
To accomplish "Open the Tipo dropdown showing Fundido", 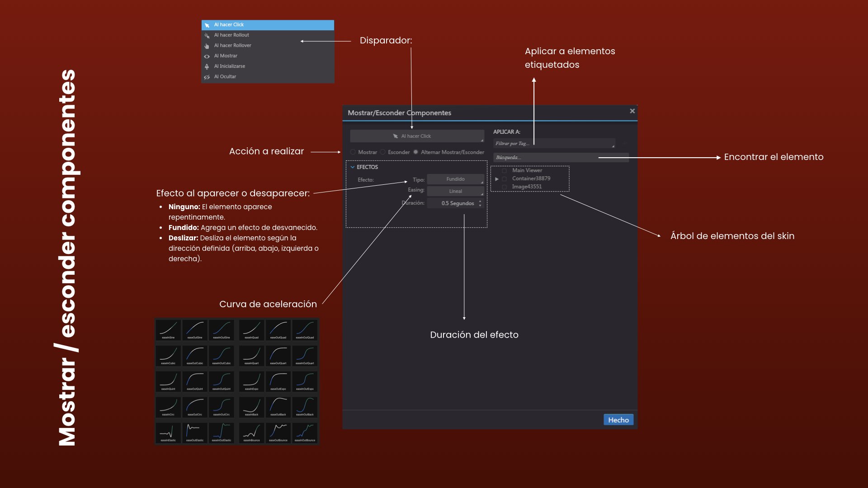I will click(x=455, y=179).
